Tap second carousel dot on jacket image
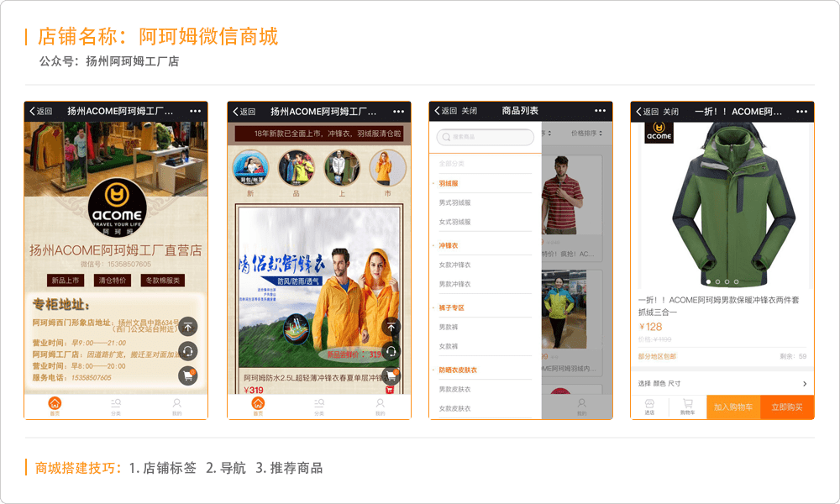Viewport: 840px width, 504px height. [x=718, y=281]
